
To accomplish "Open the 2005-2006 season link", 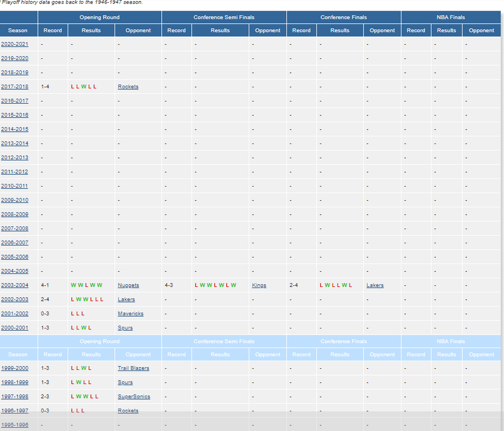I will coord(15,257).
